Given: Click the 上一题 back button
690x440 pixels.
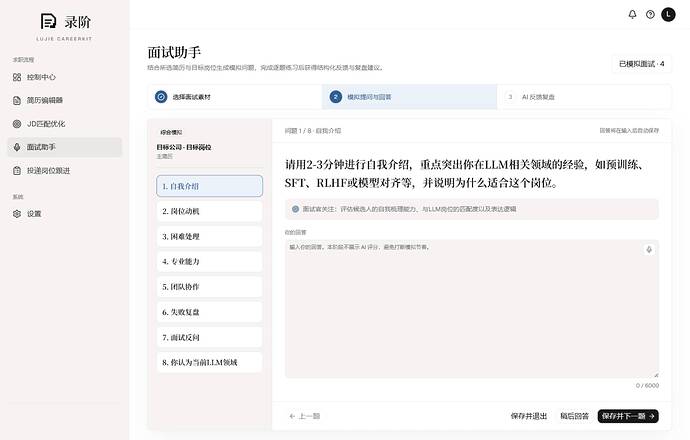Looking at the screenshot, I should [305, 416].
